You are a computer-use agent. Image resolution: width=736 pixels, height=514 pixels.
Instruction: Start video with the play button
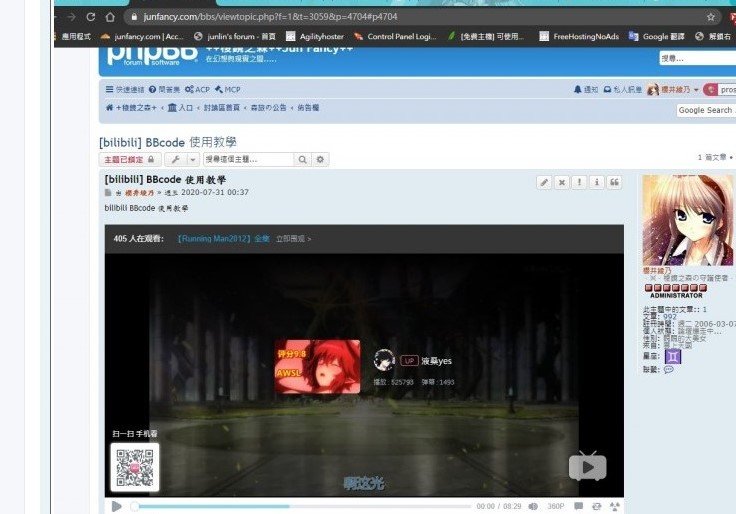click(116, 506)
